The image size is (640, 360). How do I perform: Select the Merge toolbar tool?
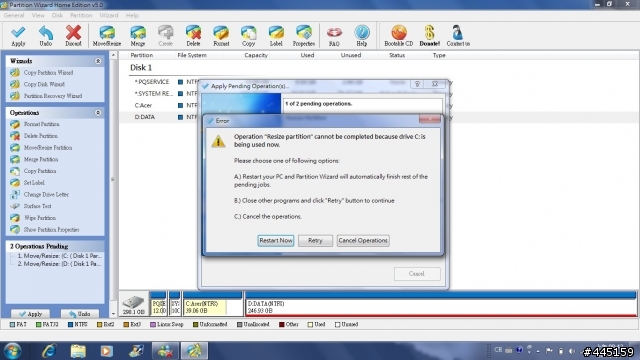coord(138,36)
